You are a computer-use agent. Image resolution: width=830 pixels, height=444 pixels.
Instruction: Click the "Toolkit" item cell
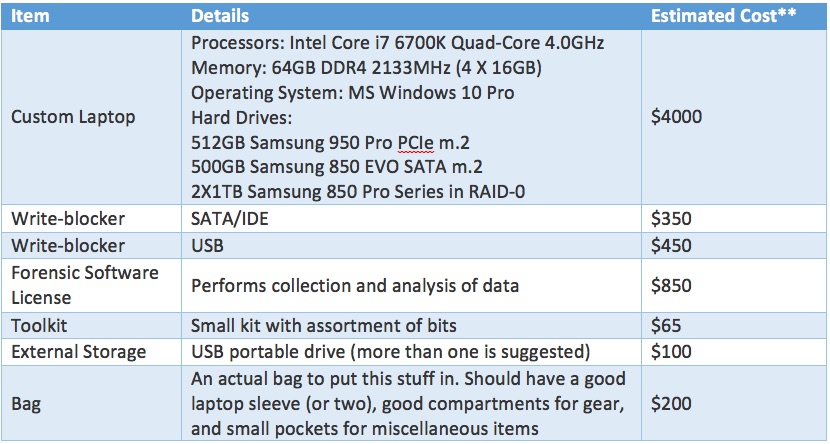coord(38,325)
